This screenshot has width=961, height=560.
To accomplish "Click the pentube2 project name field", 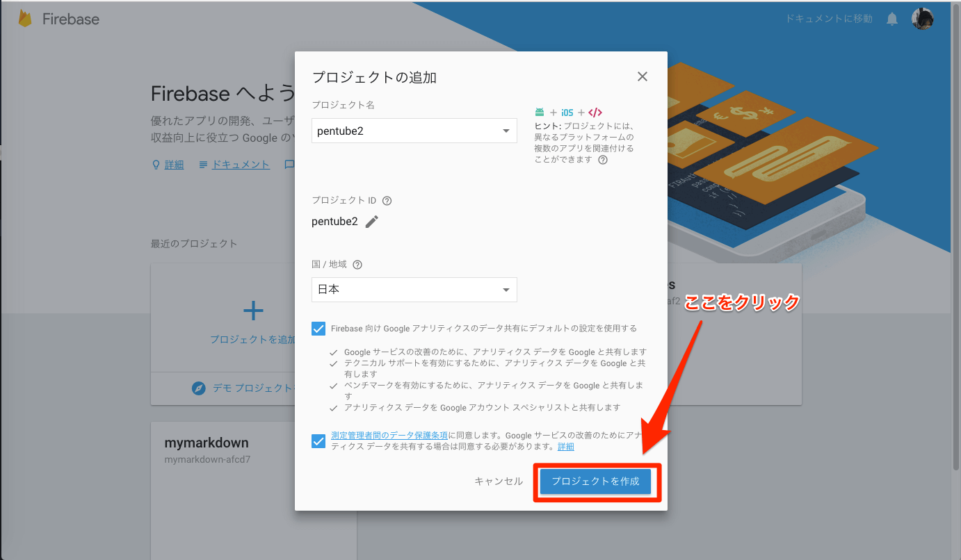I will tap(414, 131).
